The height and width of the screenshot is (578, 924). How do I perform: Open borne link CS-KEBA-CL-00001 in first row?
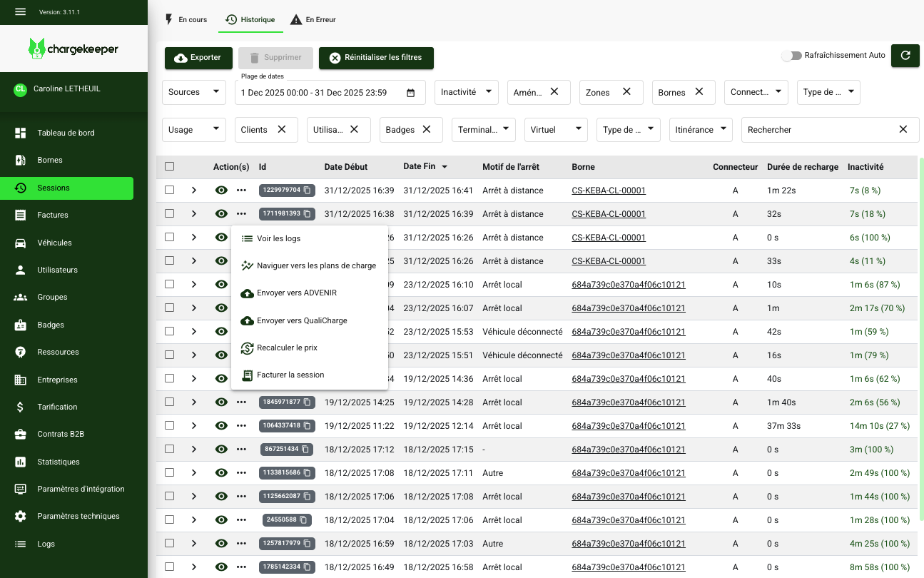point(609,191)
